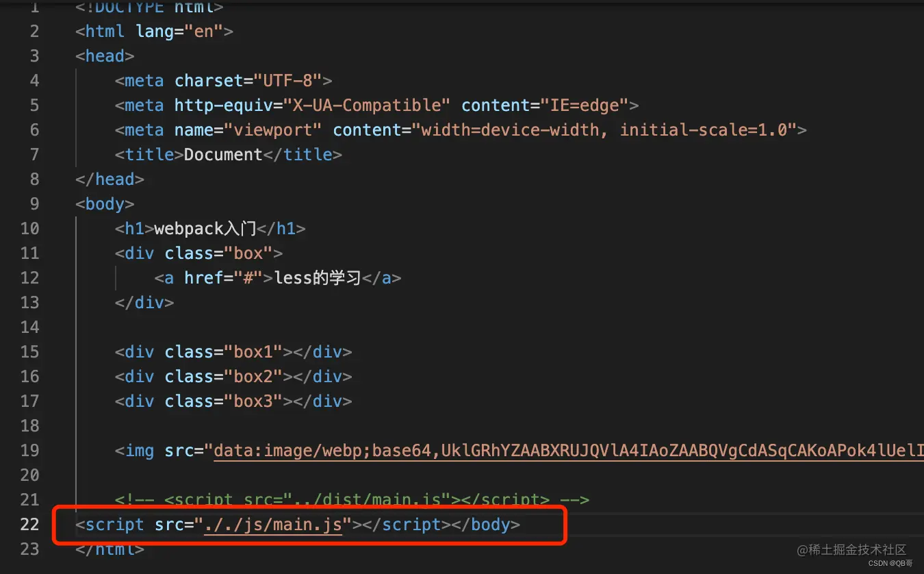Screen dimensions: 924x574
Task: Click line number 2 in the gutter
Action: point(34,32)
